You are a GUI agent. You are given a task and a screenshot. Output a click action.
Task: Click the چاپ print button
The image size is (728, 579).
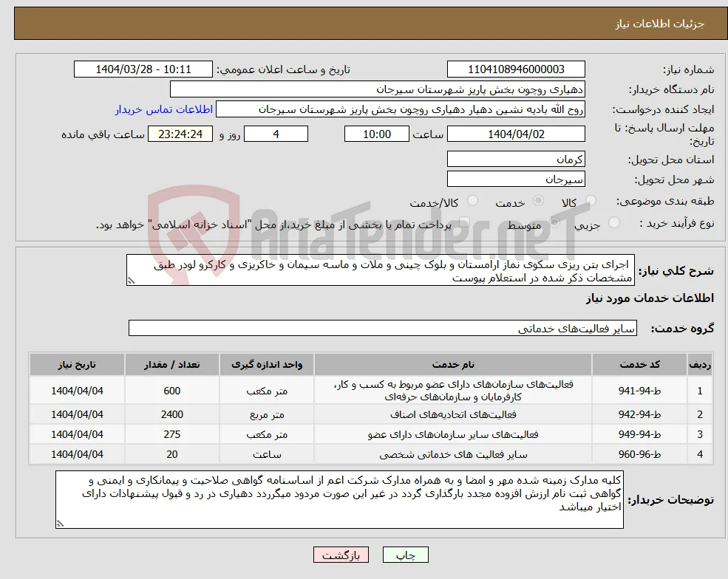point(405,555)
